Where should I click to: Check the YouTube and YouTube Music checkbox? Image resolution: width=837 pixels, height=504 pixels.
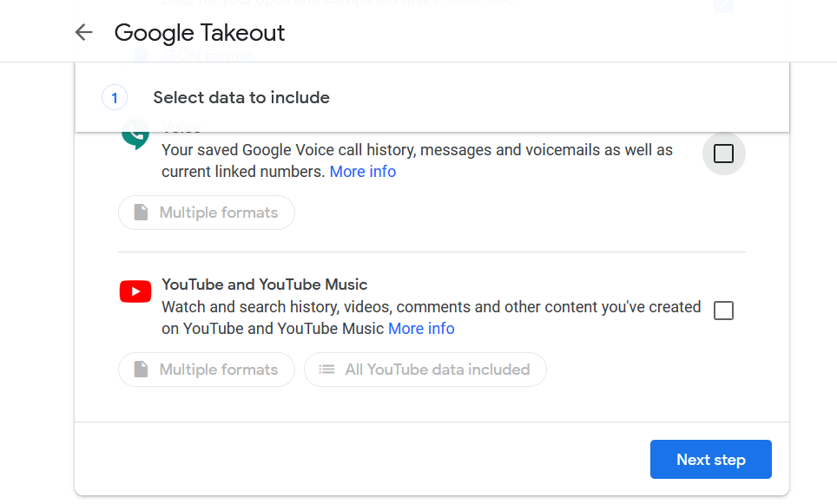723,311
